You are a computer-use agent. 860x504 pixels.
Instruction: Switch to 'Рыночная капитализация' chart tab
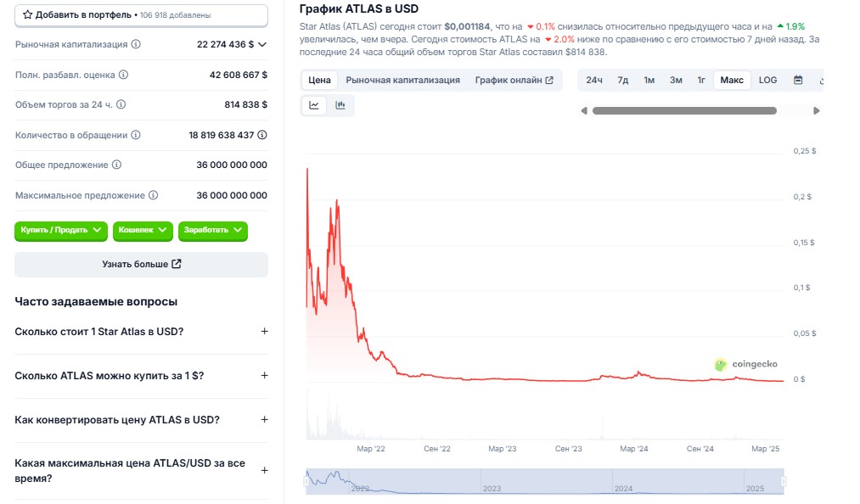tap(402, 80)
